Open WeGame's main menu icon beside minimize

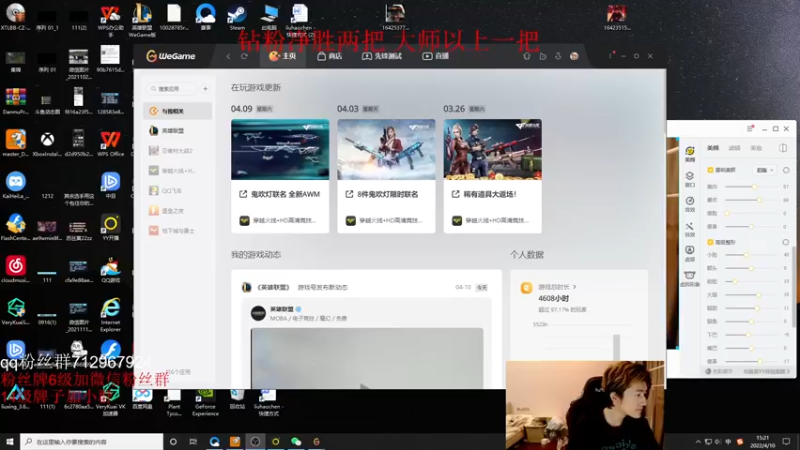click(611, 56)
